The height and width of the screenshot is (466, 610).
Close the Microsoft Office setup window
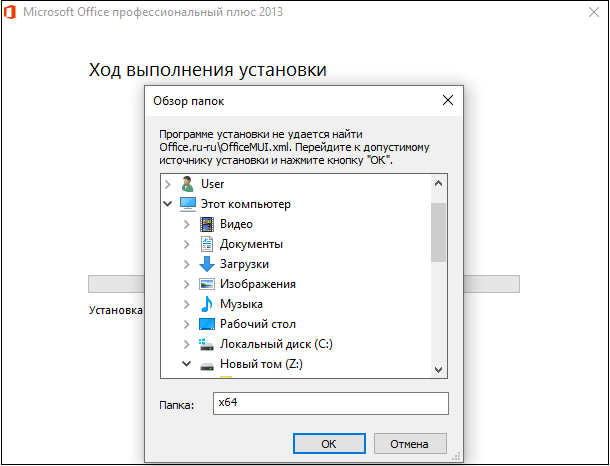point(594,12)
